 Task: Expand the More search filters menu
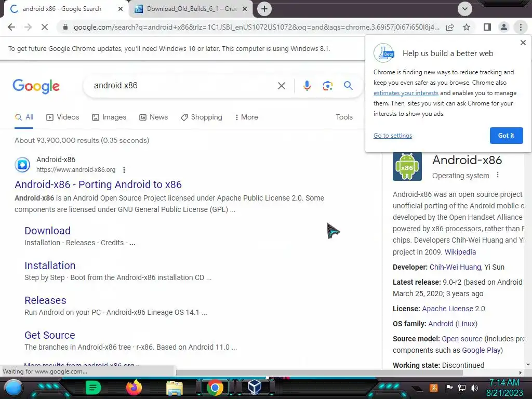[247, 117]
